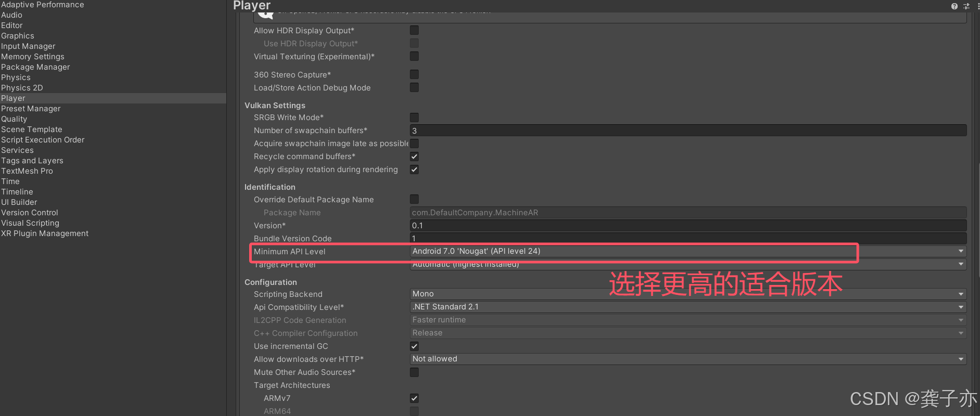
Task: Enable Override Default Package Name checkbox
Action: click(x=414, y=199)
